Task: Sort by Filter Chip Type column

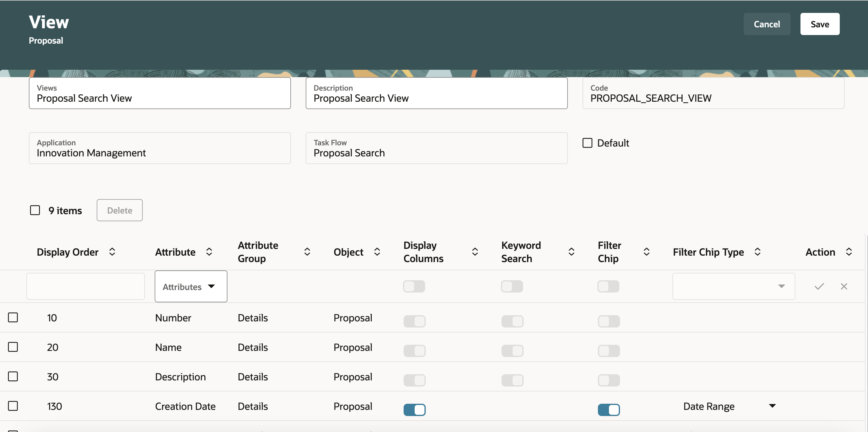Action: coord(757,252)
